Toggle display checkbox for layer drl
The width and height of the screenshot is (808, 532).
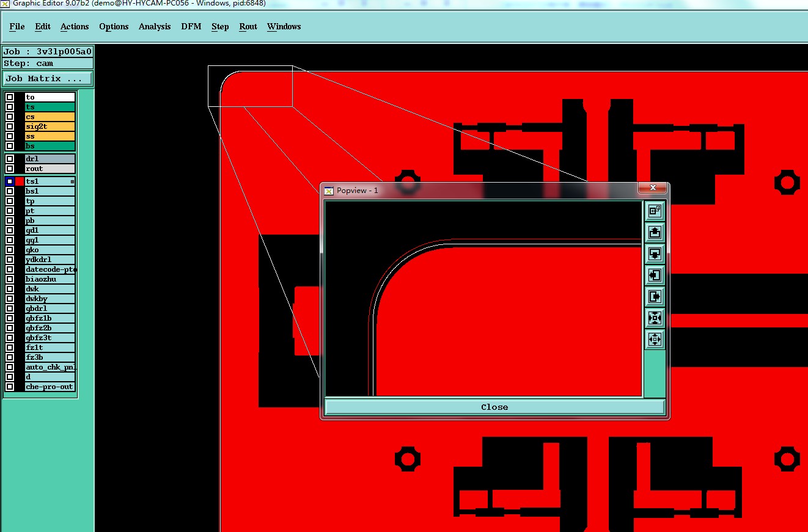coord(10,159)
